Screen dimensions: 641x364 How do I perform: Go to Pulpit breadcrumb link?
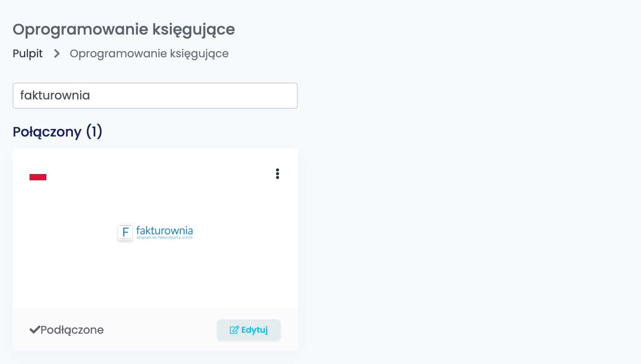[28, 54]
